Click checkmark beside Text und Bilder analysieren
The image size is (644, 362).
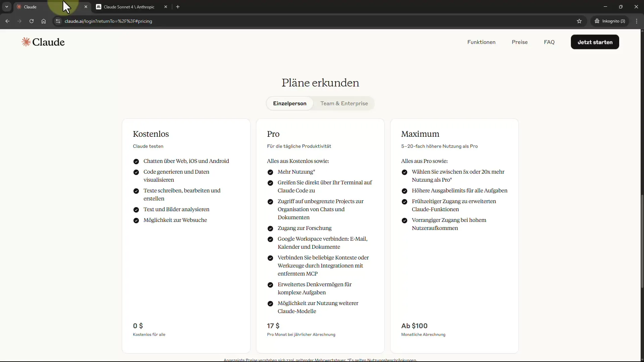point(136,210)
